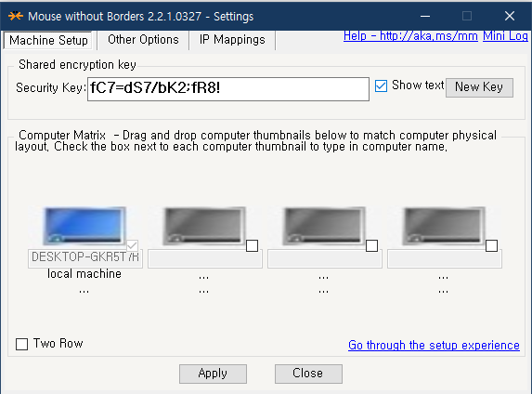Check the box beside the third computer thumbnail
Viewport: 532px width, 394px height.
371,245
